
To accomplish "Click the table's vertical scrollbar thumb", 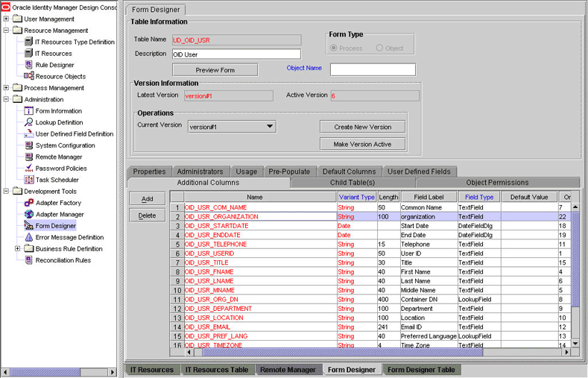I will 575,259.
